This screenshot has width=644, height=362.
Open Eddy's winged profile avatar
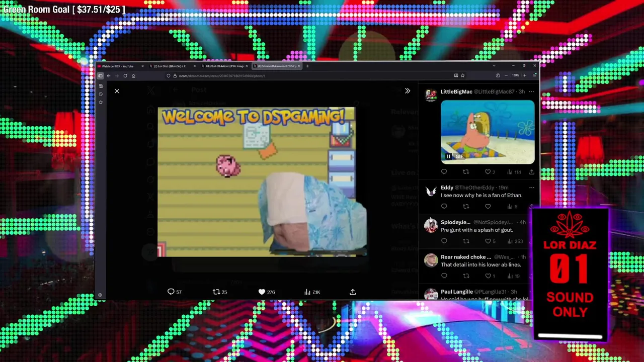pos(431,191)
